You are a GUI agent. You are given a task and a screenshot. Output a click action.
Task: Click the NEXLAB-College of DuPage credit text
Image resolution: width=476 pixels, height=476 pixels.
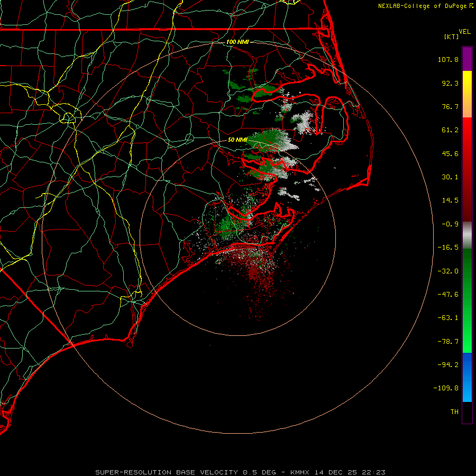point(422,6)
